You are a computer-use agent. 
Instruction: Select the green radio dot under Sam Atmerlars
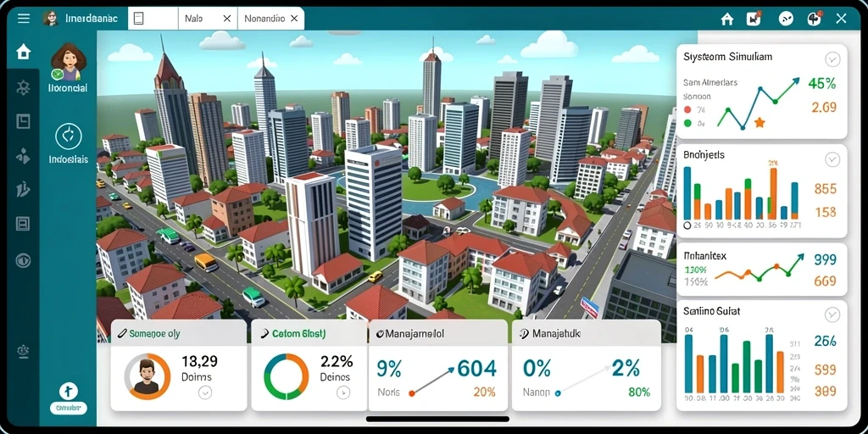687,124
